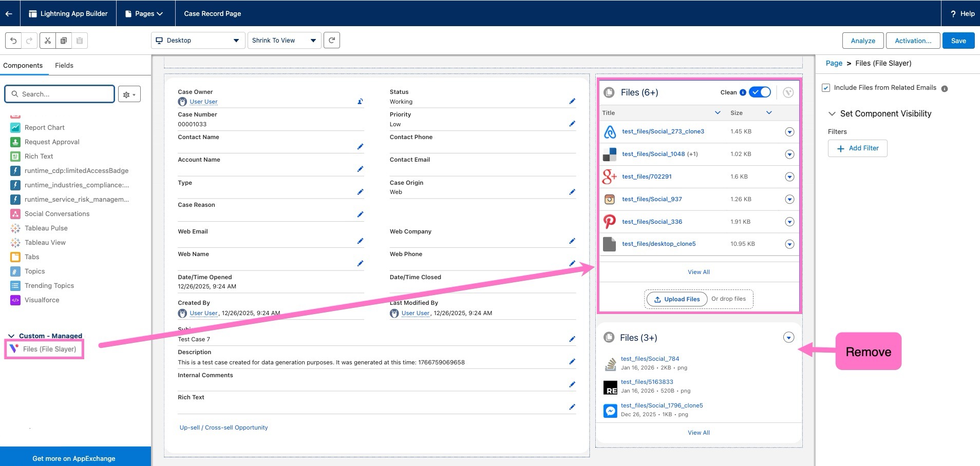Click the Add Filter button
The height and width of the screenshot is (466, 980).
(x=857, y=148)
